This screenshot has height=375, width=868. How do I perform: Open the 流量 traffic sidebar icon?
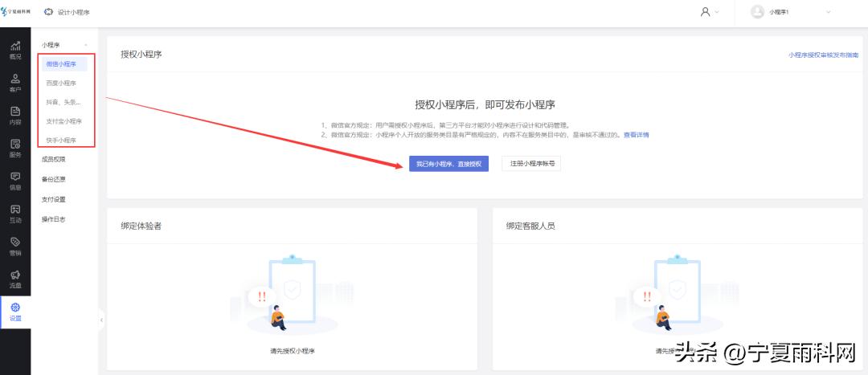(15, 279)
